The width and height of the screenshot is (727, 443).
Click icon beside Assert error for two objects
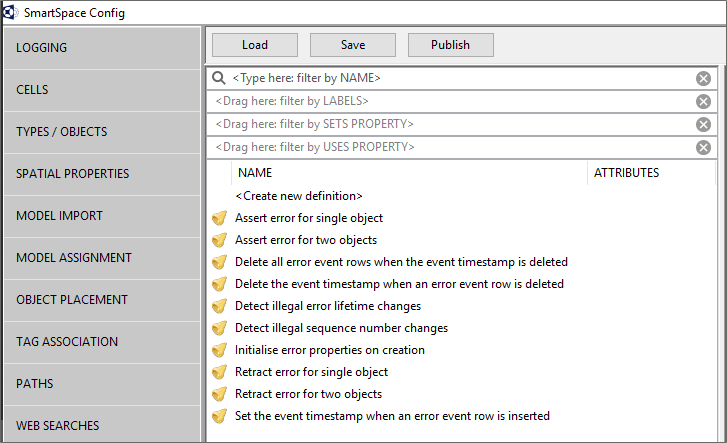click(219, 240)
